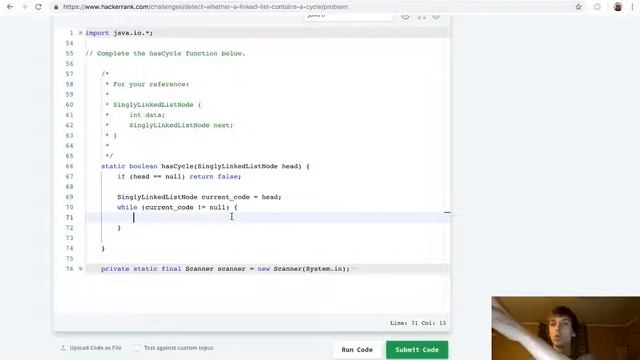Click the closing brace on line 72
Screen dimensions: 640x360
[119, 228]
